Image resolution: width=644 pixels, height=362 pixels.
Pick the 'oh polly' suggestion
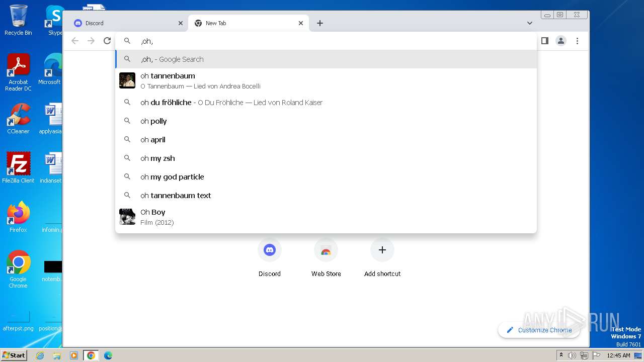tap(326, 121)
